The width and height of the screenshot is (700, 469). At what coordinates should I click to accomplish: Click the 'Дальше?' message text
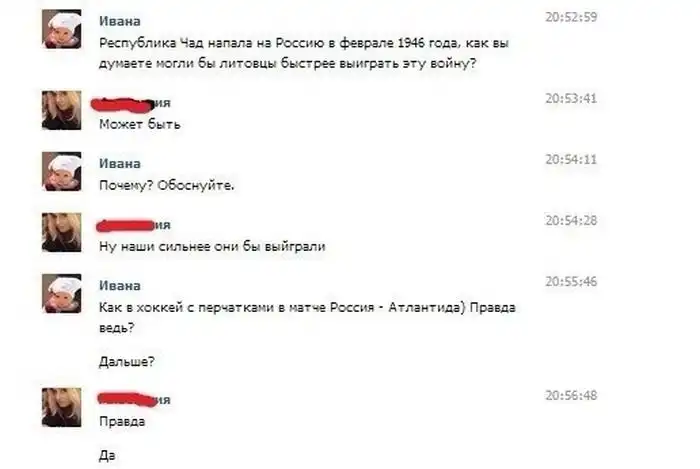[x=127, y=361]
